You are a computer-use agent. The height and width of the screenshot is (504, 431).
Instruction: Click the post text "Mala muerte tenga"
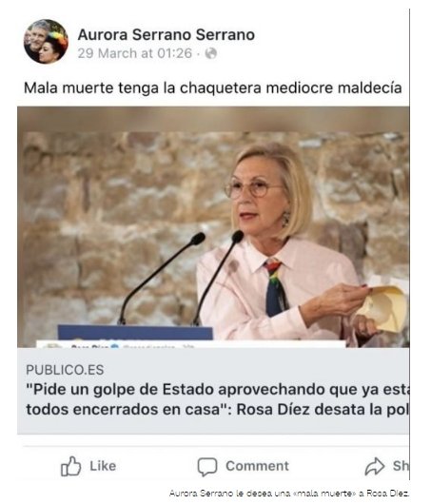tap(91, 88)
